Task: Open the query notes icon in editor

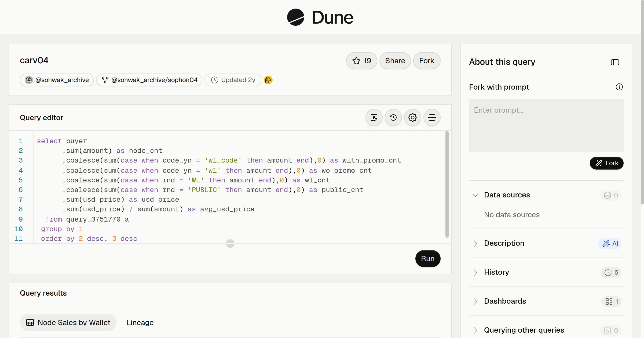Action: (x=374, y=117)
